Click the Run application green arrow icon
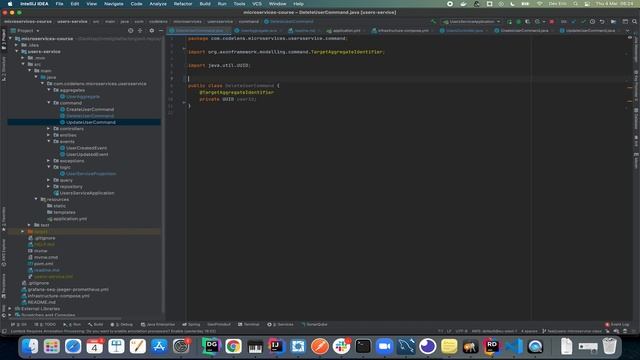640x360 pixels. coord(509,22)
